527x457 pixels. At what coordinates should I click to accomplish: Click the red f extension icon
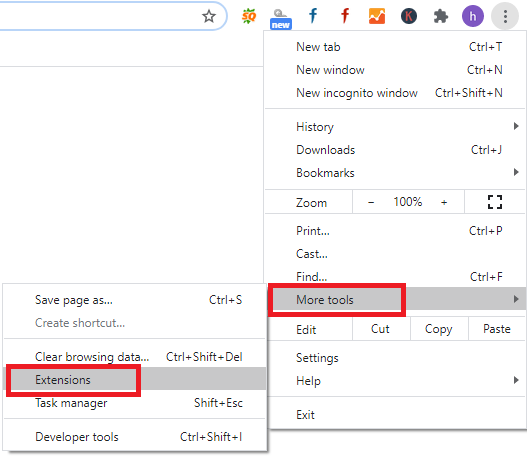coord(345,16)
